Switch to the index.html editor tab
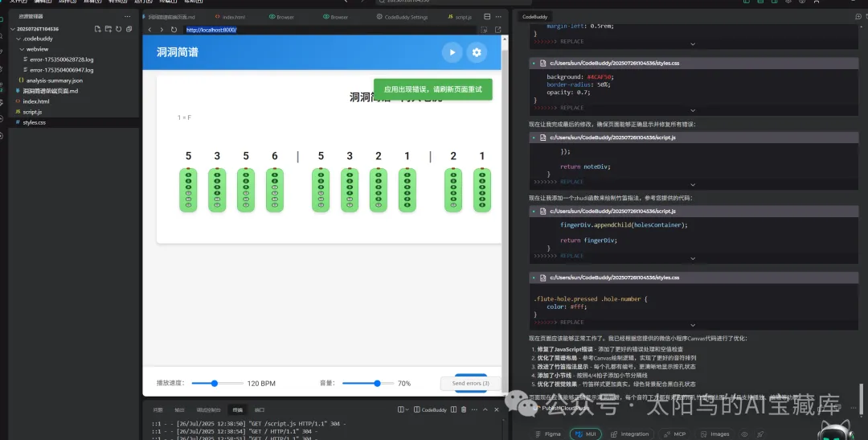Viewport: 868px width, 440px height. pyautogui.click(x=231, y=17)
